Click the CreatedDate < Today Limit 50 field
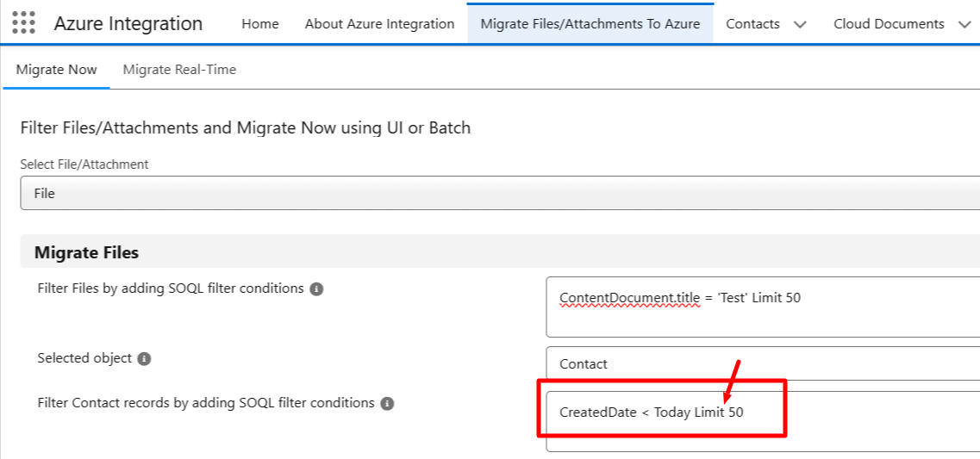The height and width of the screenshot is (459, 980). tap(763, 421)
